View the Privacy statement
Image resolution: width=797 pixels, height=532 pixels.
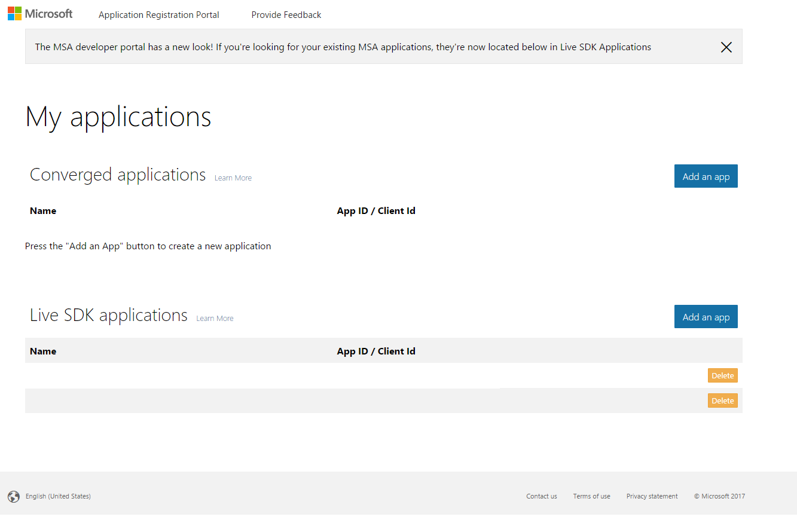(x=652, y=497)
